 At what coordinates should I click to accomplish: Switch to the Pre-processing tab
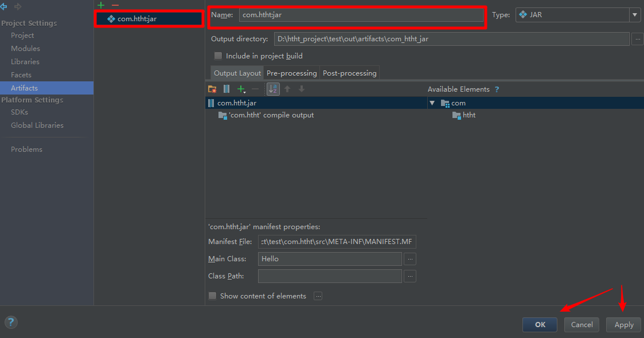click(292, 73)
